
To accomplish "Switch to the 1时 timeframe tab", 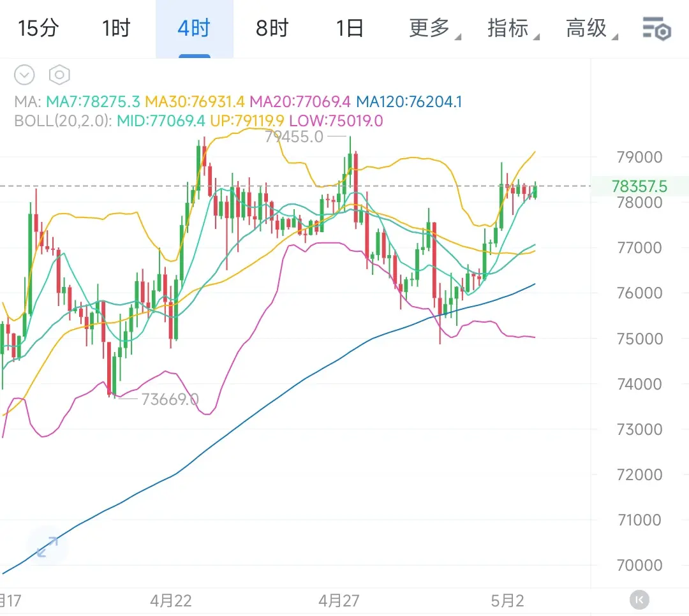I will tap(117, 28).
